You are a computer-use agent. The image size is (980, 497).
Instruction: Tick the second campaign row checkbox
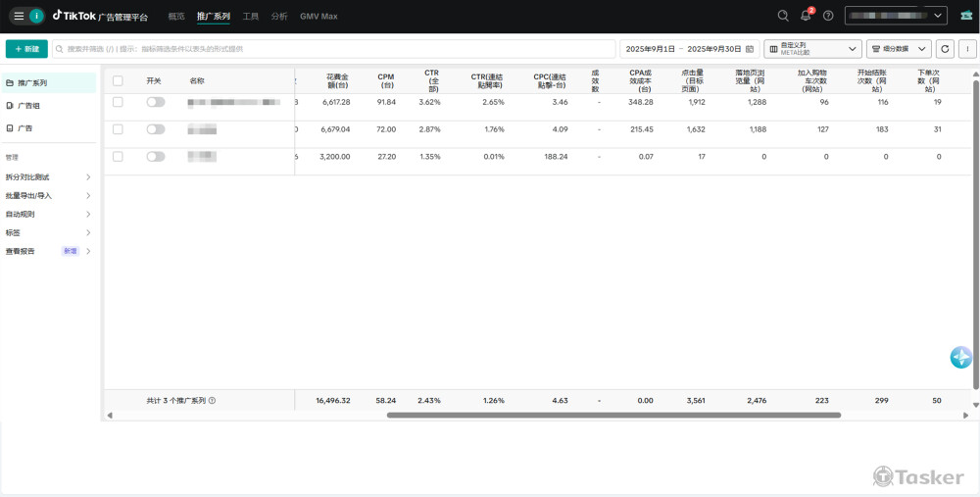point(118,129)
